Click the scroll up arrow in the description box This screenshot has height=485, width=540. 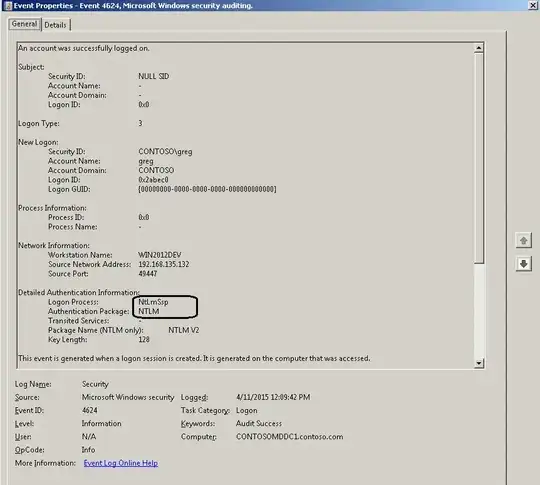pos(479,48)
